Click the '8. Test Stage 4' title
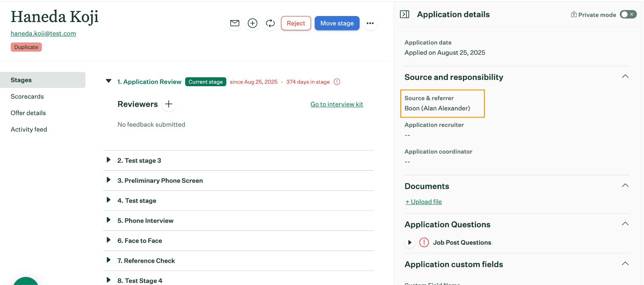The image size is (644, 285). [x=140, y=281]
